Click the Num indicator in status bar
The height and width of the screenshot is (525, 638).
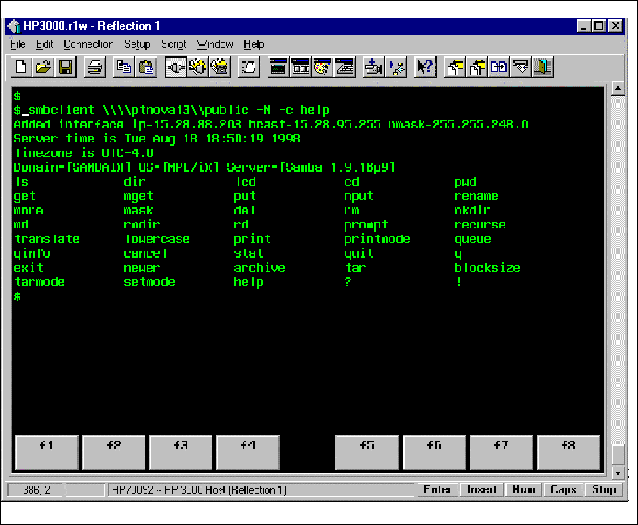(523, 489)
